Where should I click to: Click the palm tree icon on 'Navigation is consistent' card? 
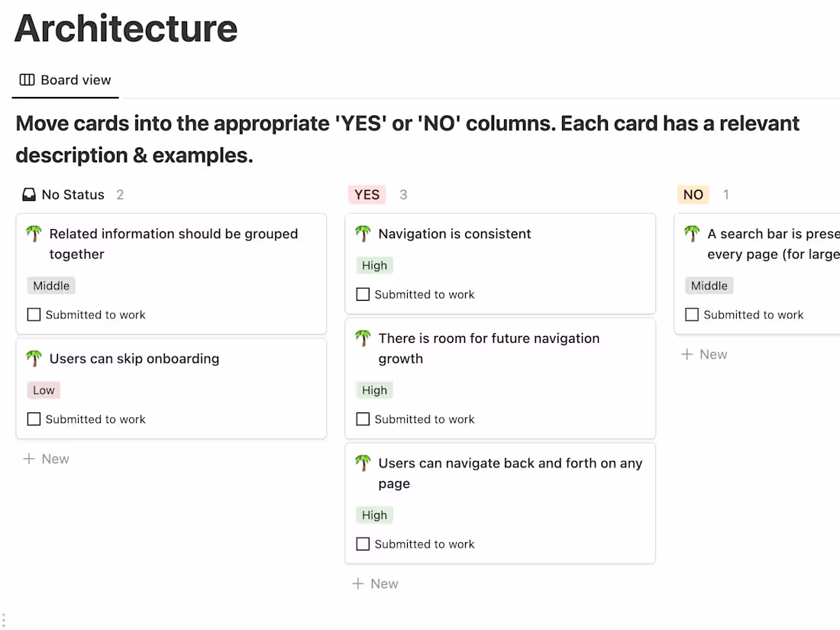click(x=363, y=234)
